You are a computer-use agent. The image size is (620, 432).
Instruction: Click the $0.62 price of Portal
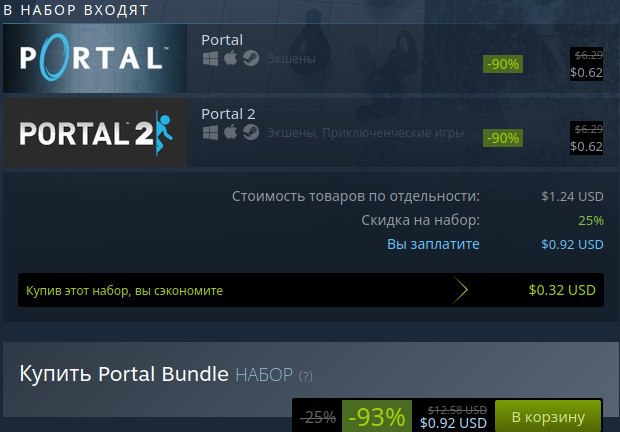click(x=586, y=73)
